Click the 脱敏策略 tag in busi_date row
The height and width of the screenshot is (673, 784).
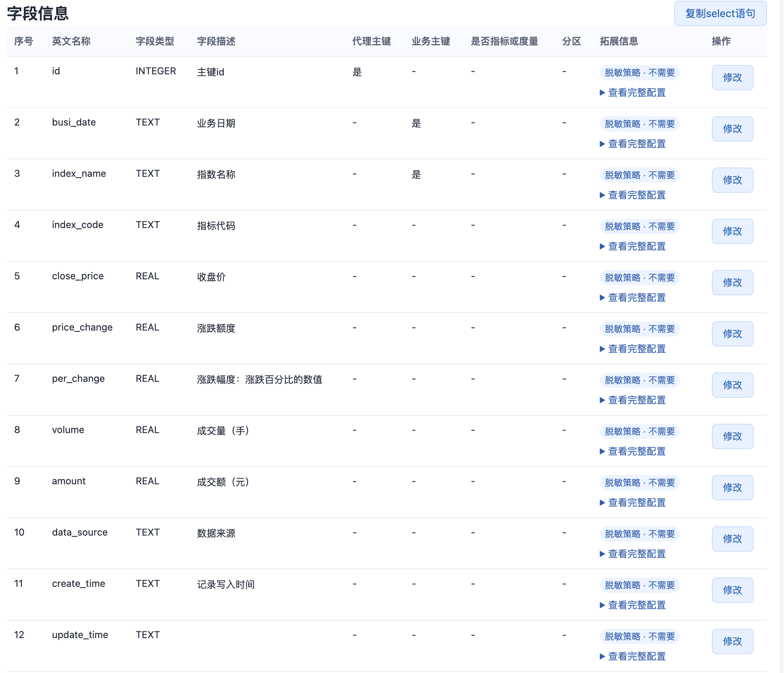click(x=640, y=124)
